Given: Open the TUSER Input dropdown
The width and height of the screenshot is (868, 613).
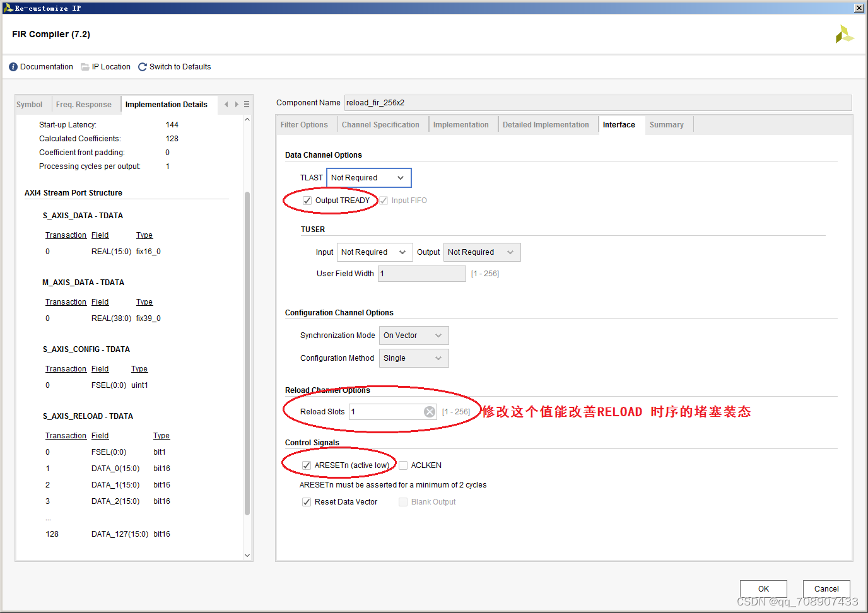Looking at the screenshot, I should click(375, 252).
